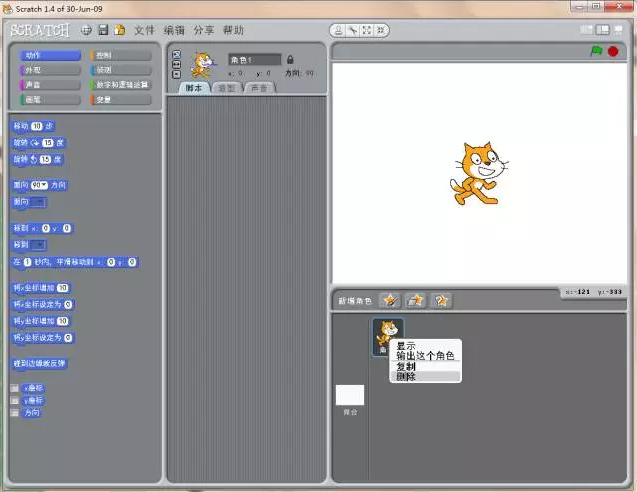The width and height of the screenshot is (637, 492).
Task: Paint a new sprite with the brush star icon
Action: click(x=390, y=301)
